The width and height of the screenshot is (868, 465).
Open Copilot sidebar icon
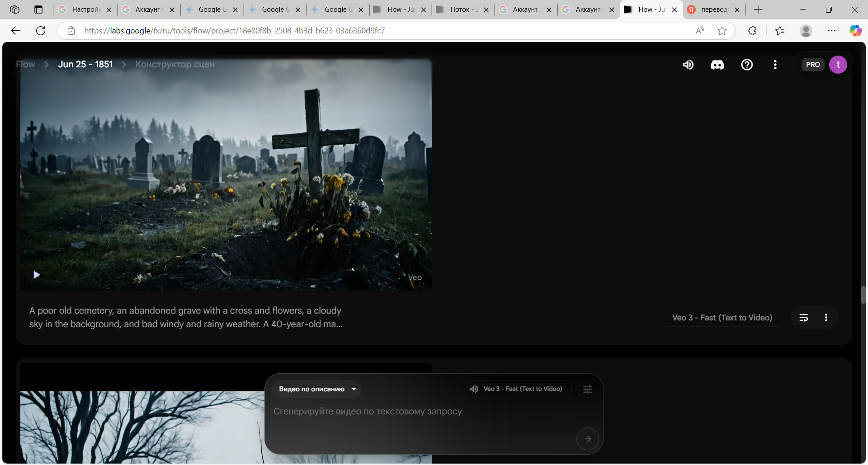tap(855, 31)
